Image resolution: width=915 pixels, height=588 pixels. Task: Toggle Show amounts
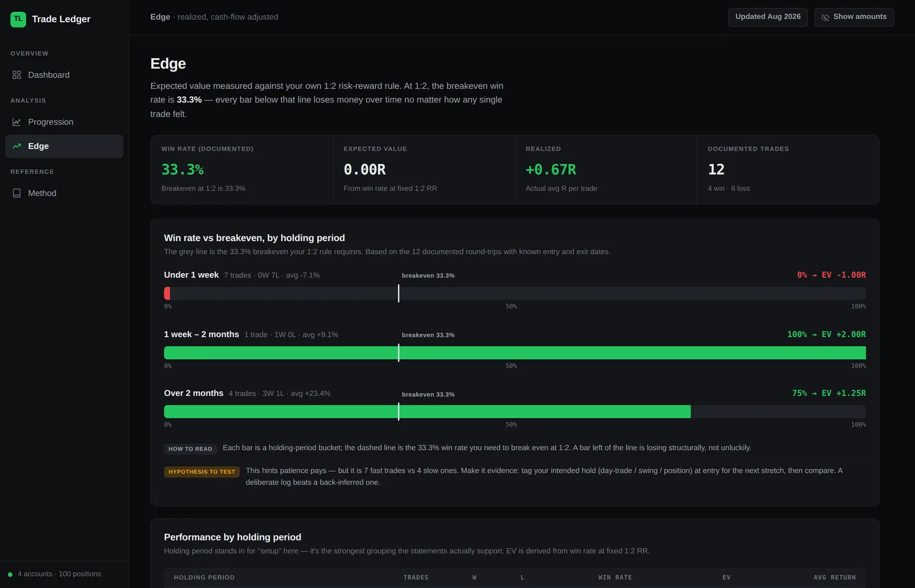click(x=854, y=17)
